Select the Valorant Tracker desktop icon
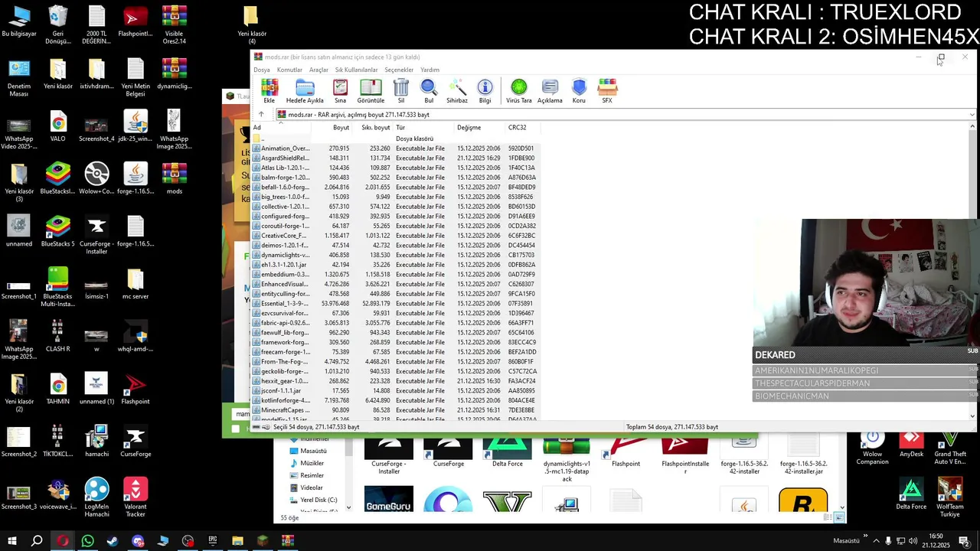 (x=136, y=497)
